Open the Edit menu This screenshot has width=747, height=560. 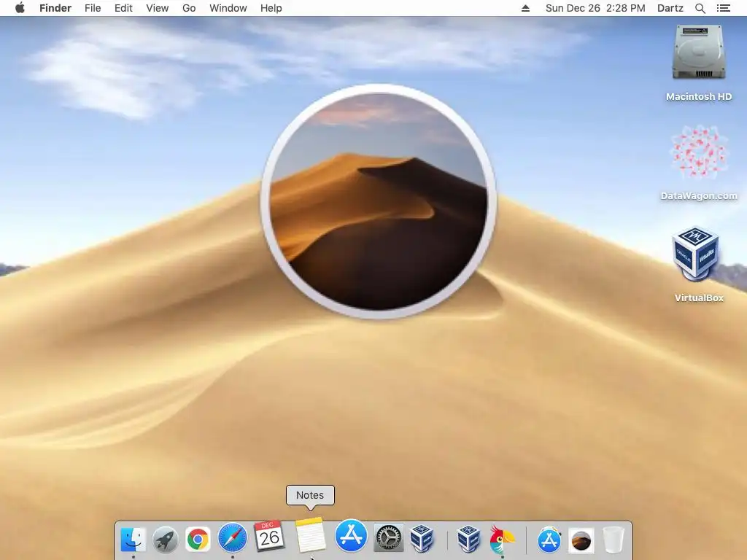tap(123, 8)
